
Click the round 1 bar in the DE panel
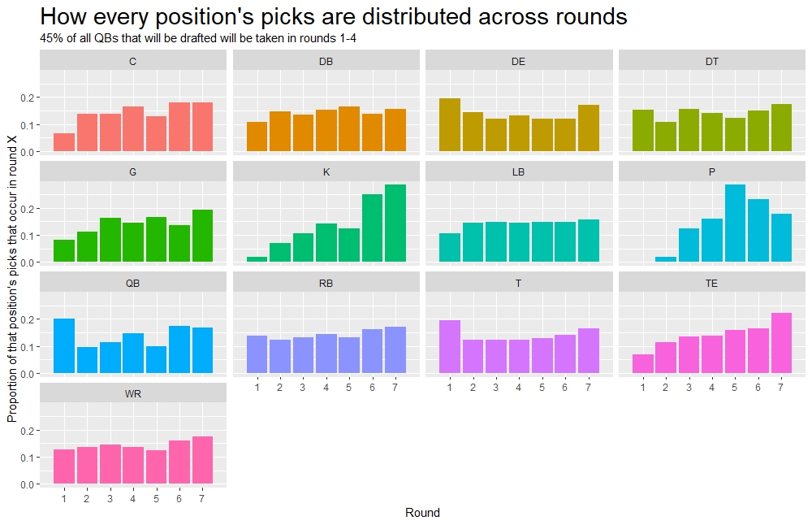point(450,125)
